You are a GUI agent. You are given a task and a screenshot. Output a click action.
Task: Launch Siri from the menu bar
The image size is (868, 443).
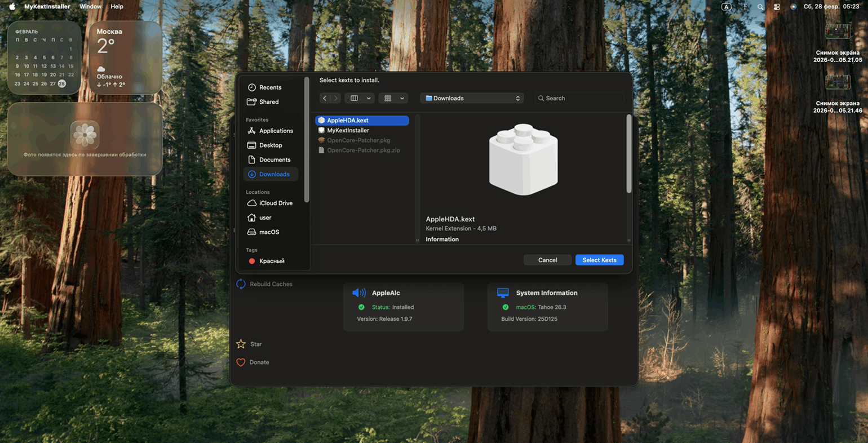coord(793,7)
